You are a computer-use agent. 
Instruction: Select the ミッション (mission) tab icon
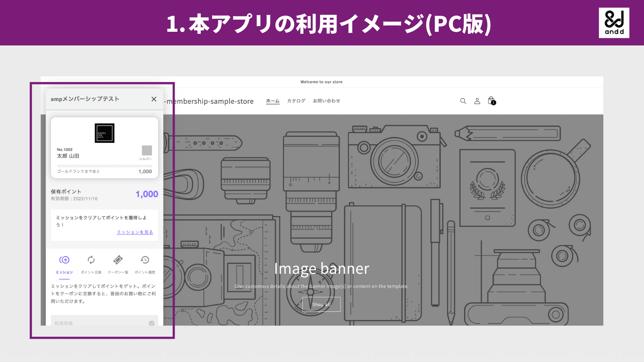tap(64, 260)
